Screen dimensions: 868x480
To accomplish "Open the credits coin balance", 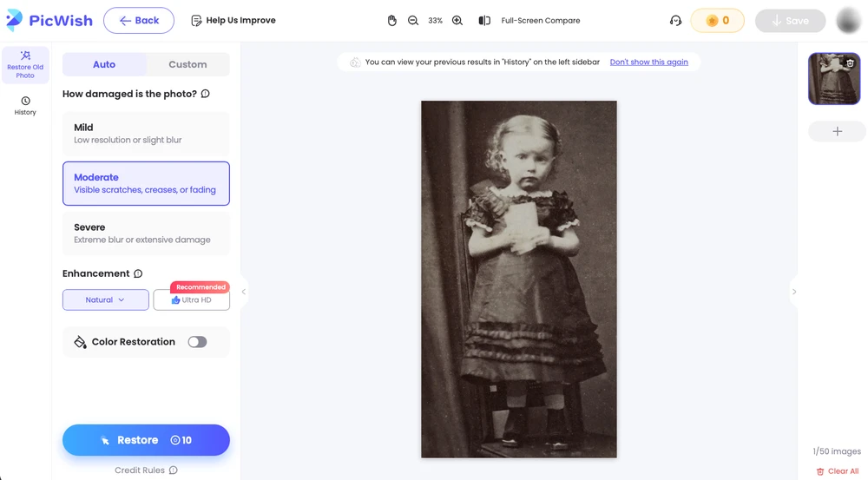I will [x=718, y=21].
